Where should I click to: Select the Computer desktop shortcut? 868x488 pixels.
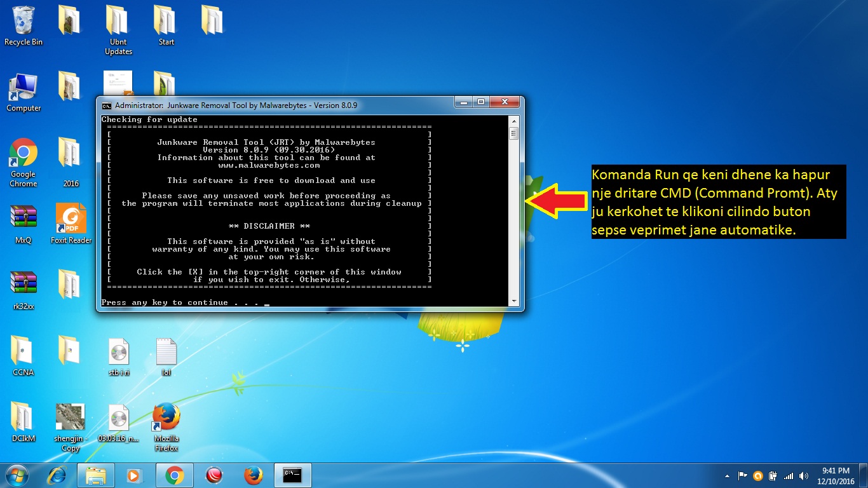24,93
